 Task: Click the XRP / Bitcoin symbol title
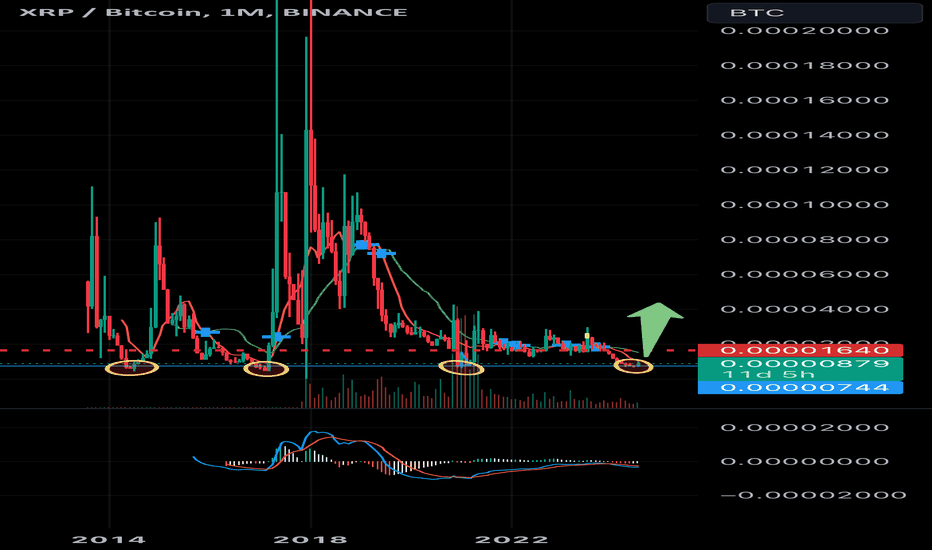[213, 12]
